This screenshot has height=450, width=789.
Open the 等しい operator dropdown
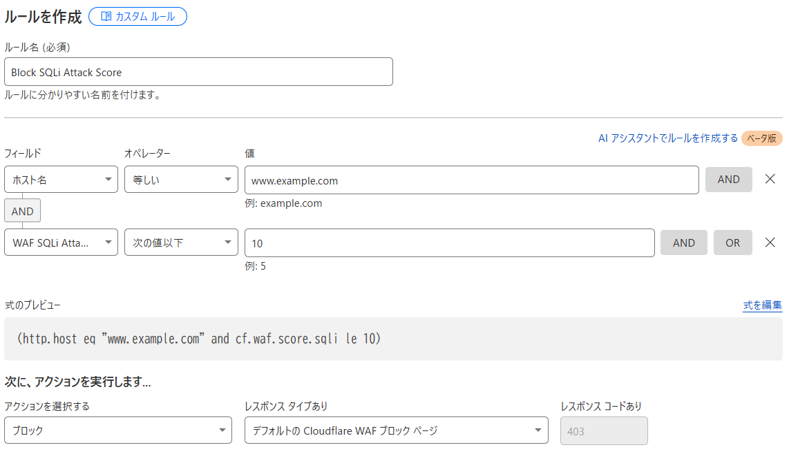(x=180, y=180)
